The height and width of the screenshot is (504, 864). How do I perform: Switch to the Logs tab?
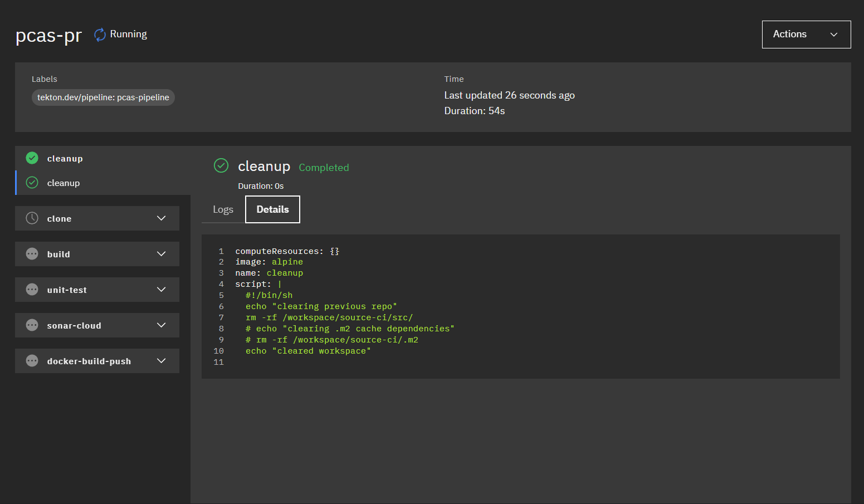coord(223,209)
